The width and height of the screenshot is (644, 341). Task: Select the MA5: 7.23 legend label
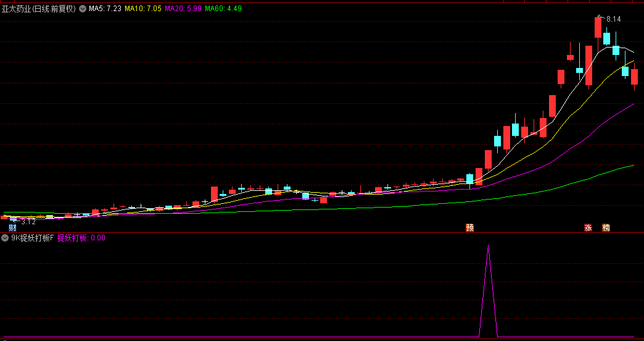[x=105, y=9]
